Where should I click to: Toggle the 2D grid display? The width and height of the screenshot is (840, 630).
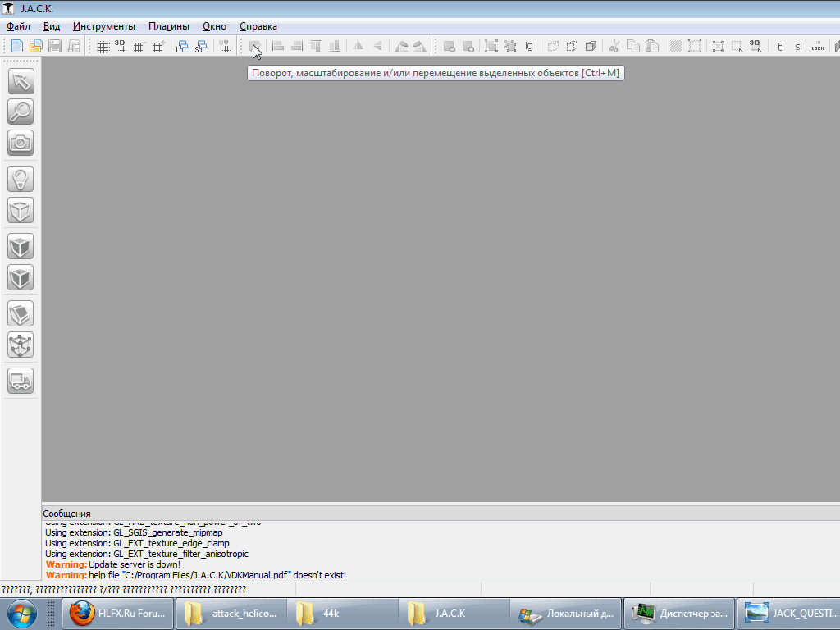(x=103, y=47)
